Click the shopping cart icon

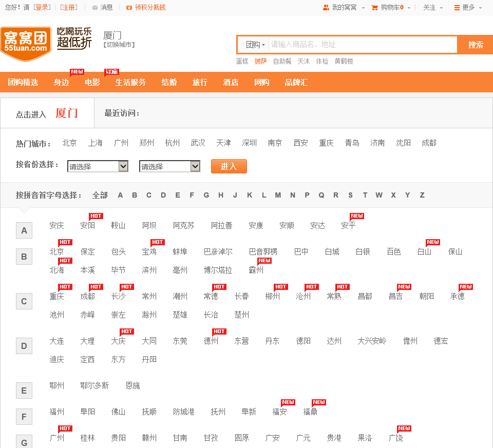[374, 8]
